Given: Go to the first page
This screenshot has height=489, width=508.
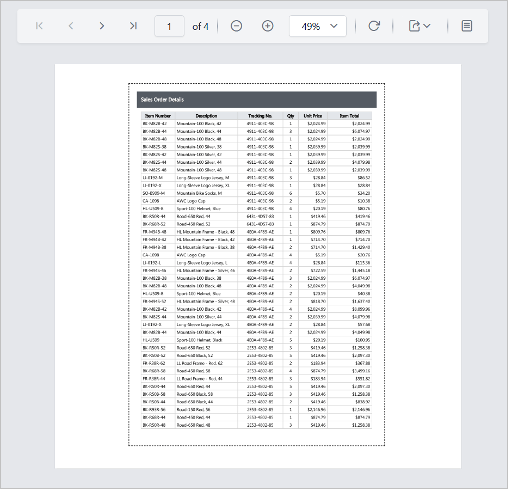Looking at the screenshot, I should (39, 26).
